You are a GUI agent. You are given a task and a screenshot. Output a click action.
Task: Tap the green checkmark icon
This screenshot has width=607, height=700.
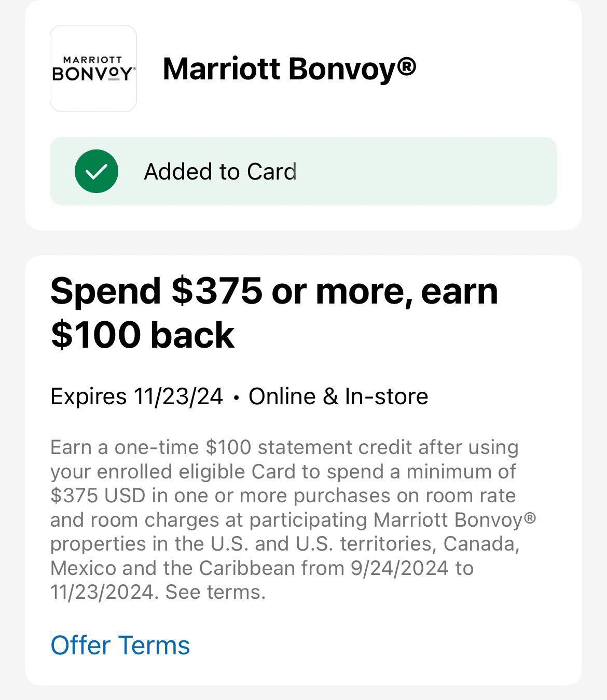[x=96, y=171]
